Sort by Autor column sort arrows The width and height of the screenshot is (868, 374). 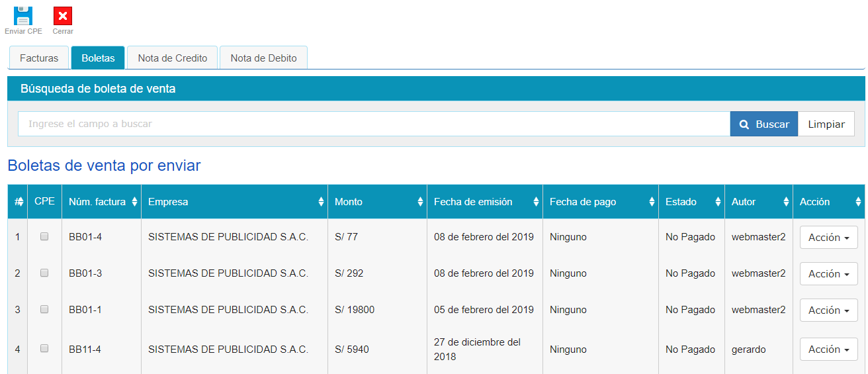pos(786,202)
